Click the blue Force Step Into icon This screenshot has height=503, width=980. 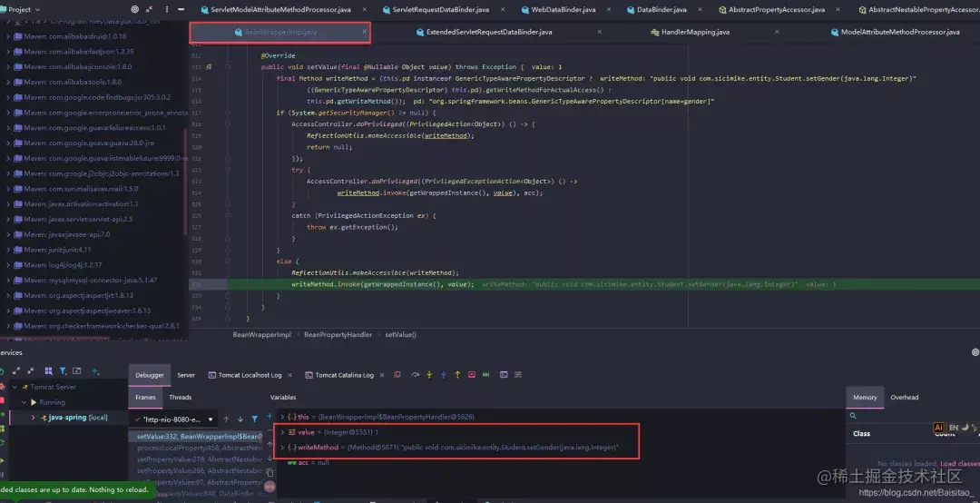point(443,375)
